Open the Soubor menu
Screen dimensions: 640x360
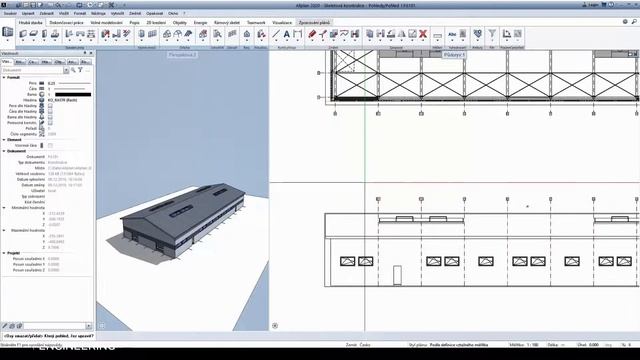pos(10,13)
